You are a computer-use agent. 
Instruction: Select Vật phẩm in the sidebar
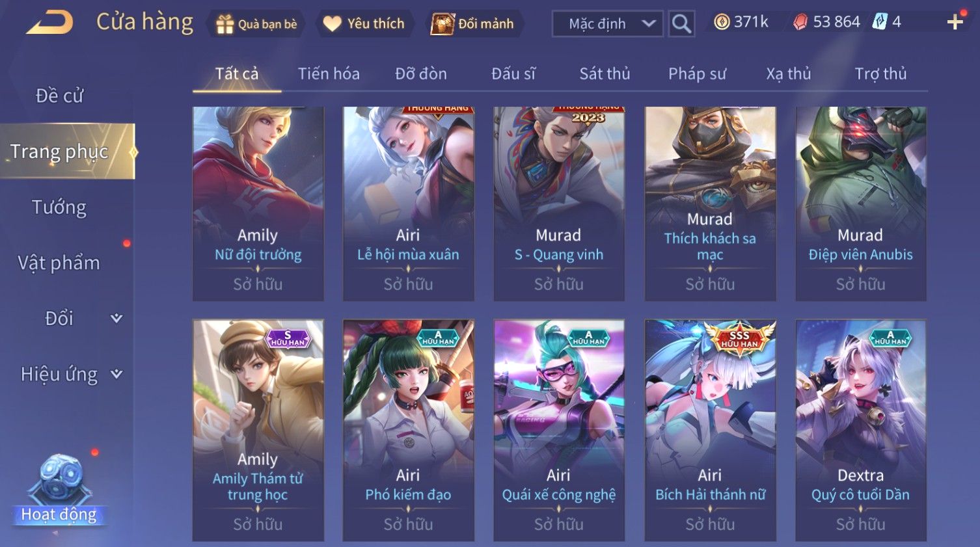[x=59, y=263]
